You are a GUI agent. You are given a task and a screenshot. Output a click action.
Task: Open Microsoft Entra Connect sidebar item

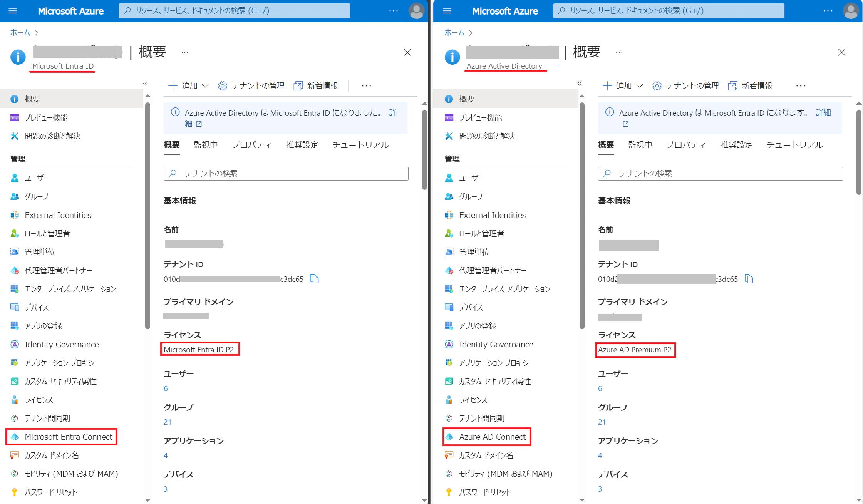tap(68, 437)
